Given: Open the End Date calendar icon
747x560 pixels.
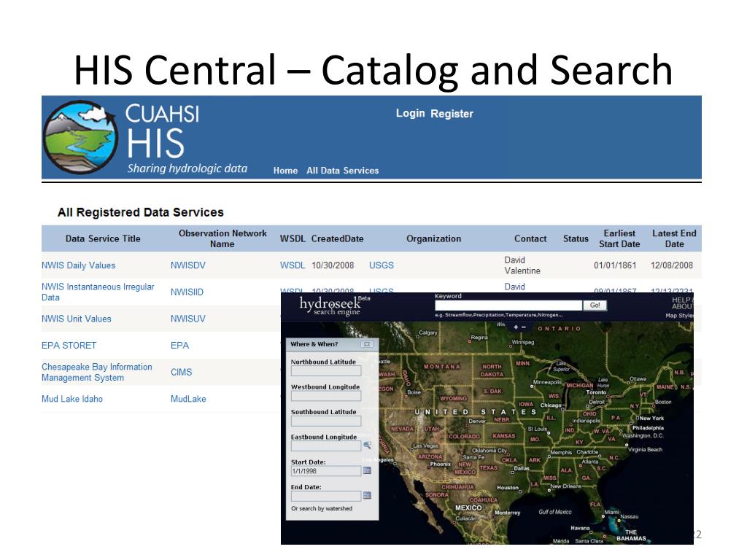Looking at the screenshot, I should coord(367,495).
